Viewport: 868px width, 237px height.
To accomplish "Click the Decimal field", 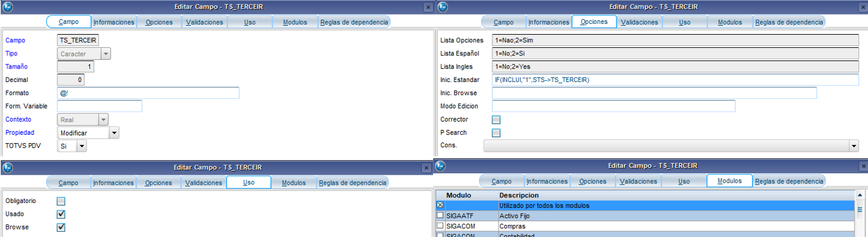I will [x=71, y=80].
